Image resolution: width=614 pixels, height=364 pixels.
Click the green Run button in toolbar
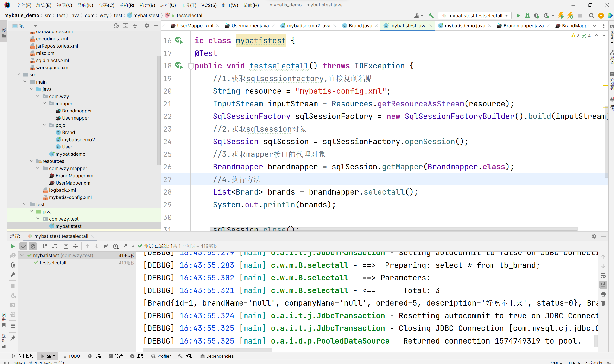click(518, 16)
